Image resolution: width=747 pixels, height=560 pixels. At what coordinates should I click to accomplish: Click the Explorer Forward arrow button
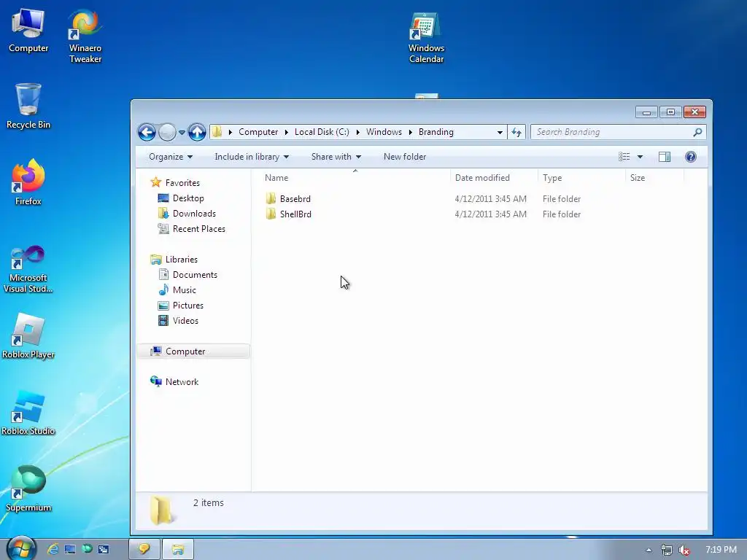[167, 133]
